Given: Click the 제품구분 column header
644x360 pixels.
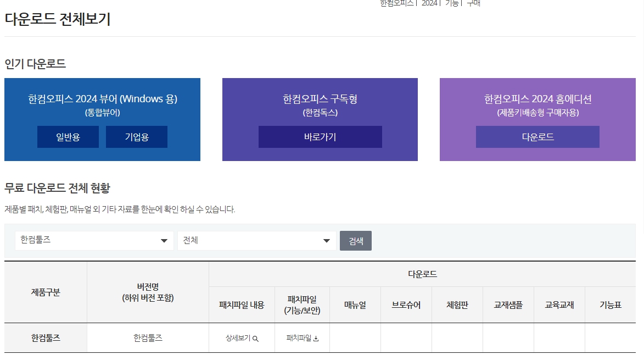Looking at the screenshot, I should [x=46, y=292].
